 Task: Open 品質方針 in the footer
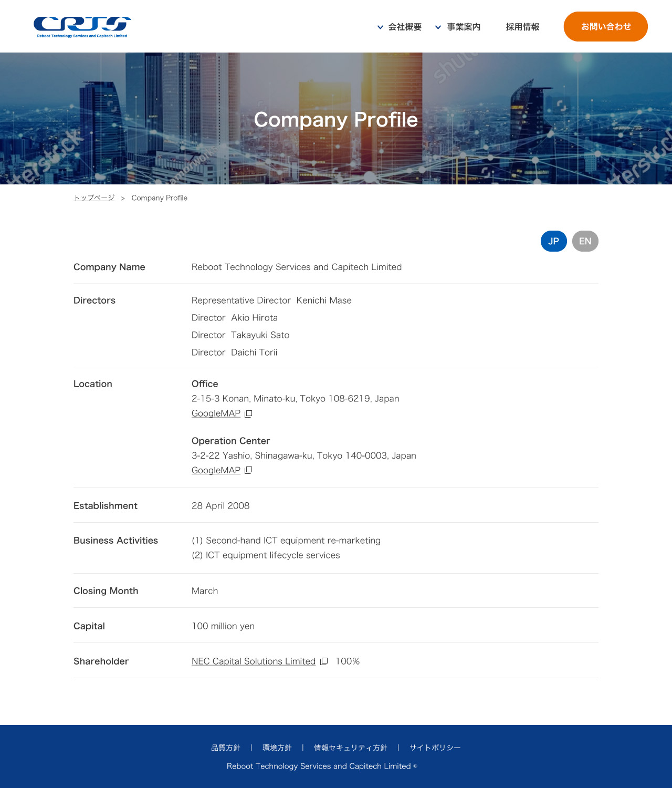coord(225,748)
